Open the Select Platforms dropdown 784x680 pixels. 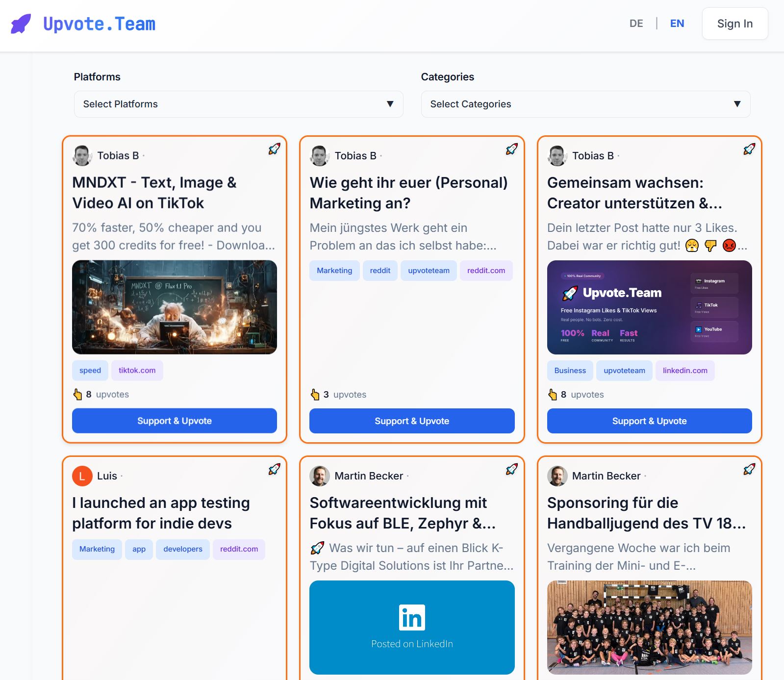point(238,104)
